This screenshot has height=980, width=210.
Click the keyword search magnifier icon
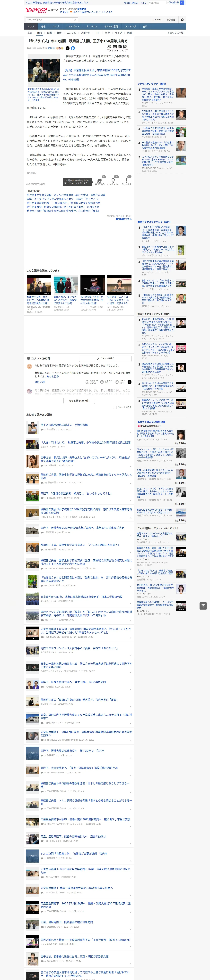[75, 20]
